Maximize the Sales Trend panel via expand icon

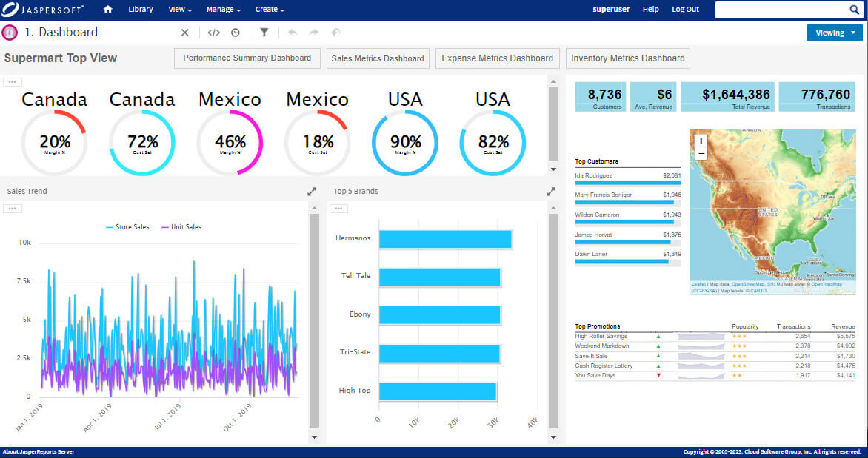(312, 190)
